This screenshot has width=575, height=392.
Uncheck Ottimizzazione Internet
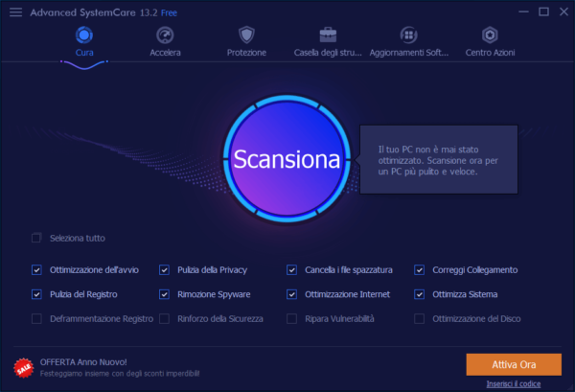pyautogui.click(x=292, y=294)
